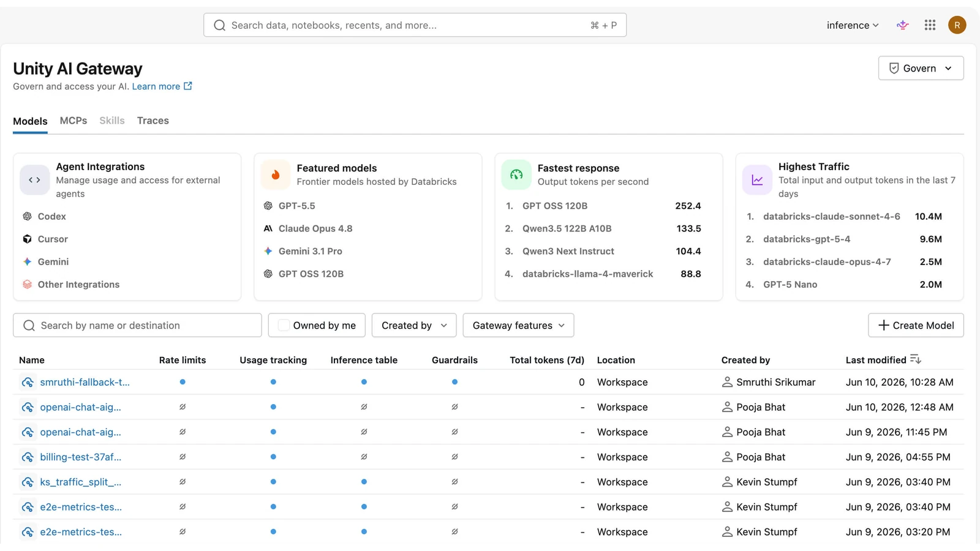Viewport: 980px width, 551px height.
Task: Click the Jun 9, 2026, 03:20 PM cell
Action: coord(898,533)
